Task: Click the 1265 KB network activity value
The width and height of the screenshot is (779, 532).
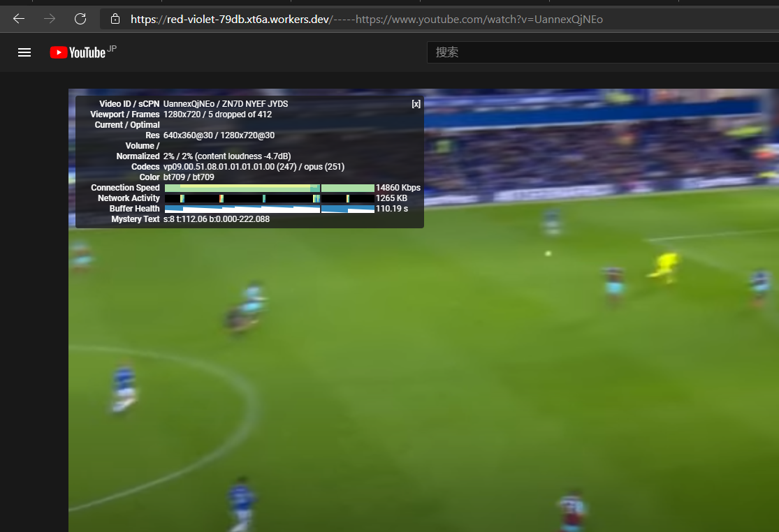Action: 391,198
